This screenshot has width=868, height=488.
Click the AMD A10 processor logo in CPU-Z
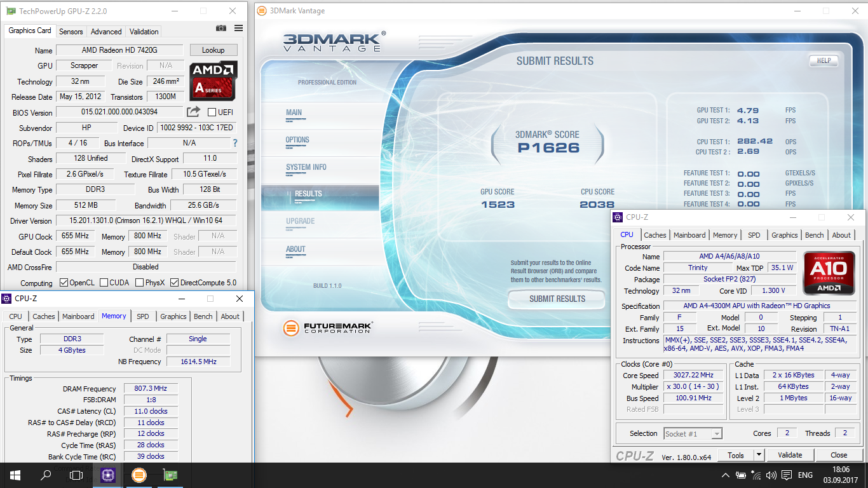click(x=829, y=273)
